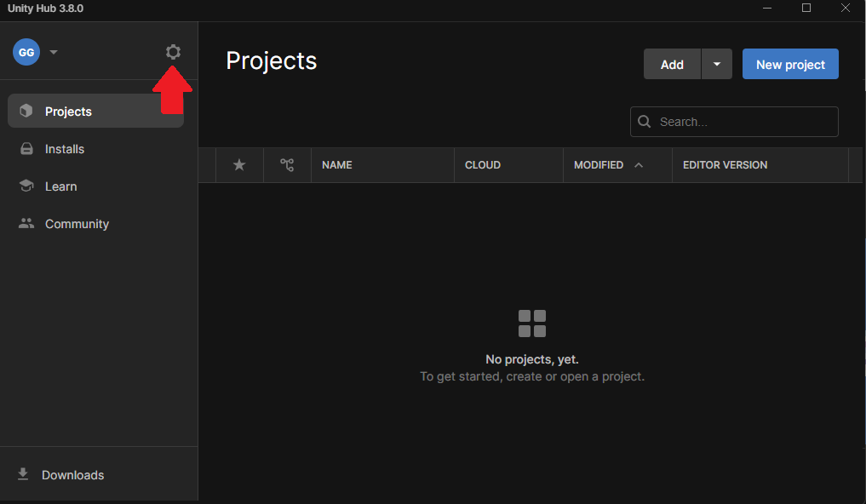Close the Unity Hub window
Image resolution: width=866 pixels, height=504 pixels.
[x=846, y=8]
